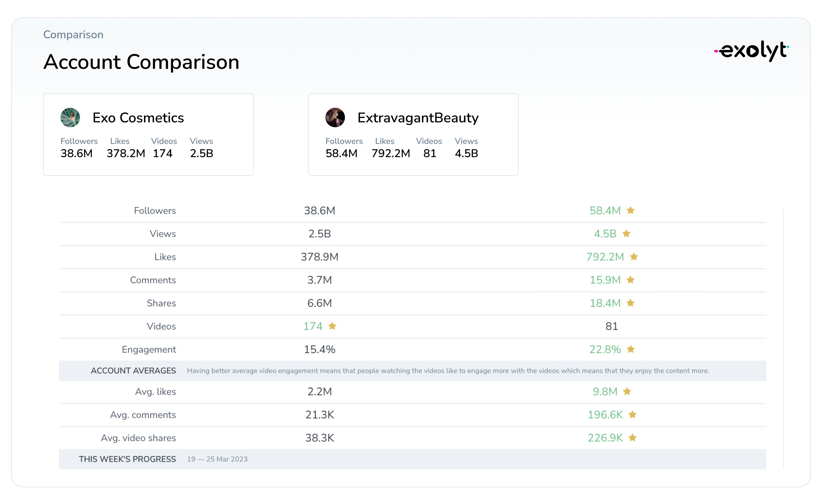The height and width of the screenshot is (504, 822).
Task: Click the star next to 196.6K avg. comments
Action: pyautogui.click(x=633, y=415)
